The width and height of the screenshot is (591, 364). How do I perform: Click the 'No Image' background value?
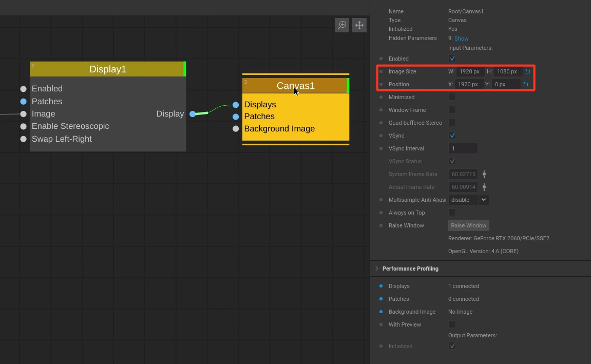tap(460, 312)
